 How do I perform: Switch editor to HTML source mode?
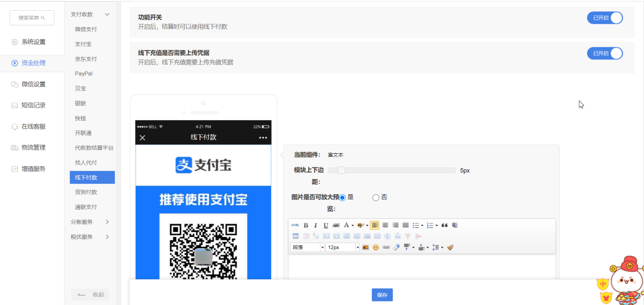(295, 225)
